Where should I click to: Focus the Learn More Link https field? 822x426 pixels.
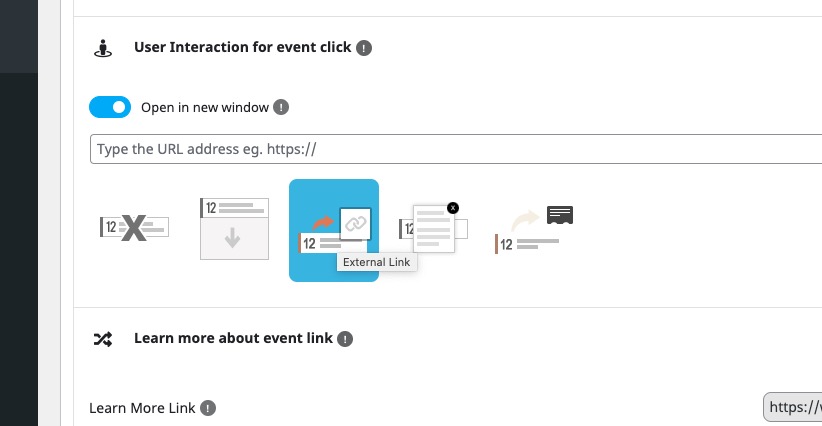pyautogui.click(x=793, y=407)
